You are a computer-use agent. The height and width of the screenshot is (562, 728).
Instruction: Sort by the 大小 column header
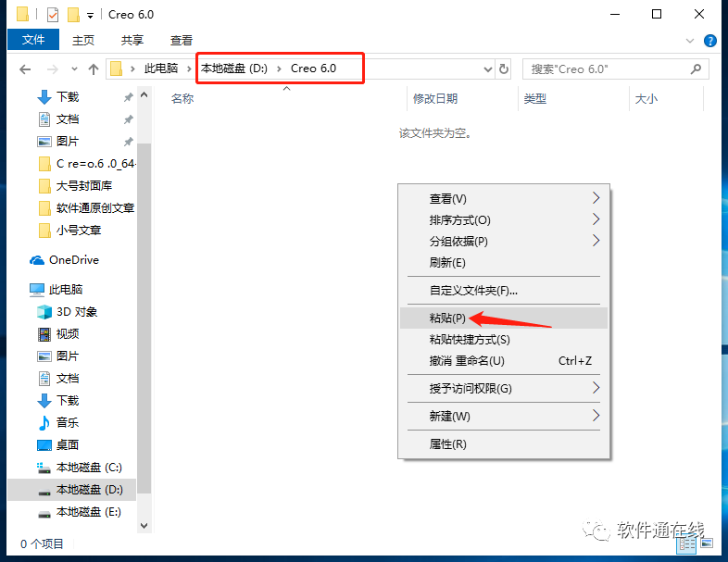pos(646,98)
